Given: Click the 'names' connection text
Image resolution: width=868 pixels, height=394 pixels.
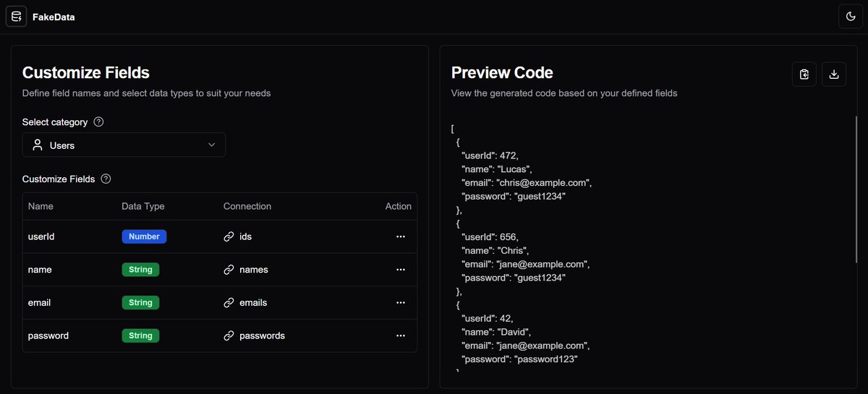Looking at the screenshot, I should (254, 270).
